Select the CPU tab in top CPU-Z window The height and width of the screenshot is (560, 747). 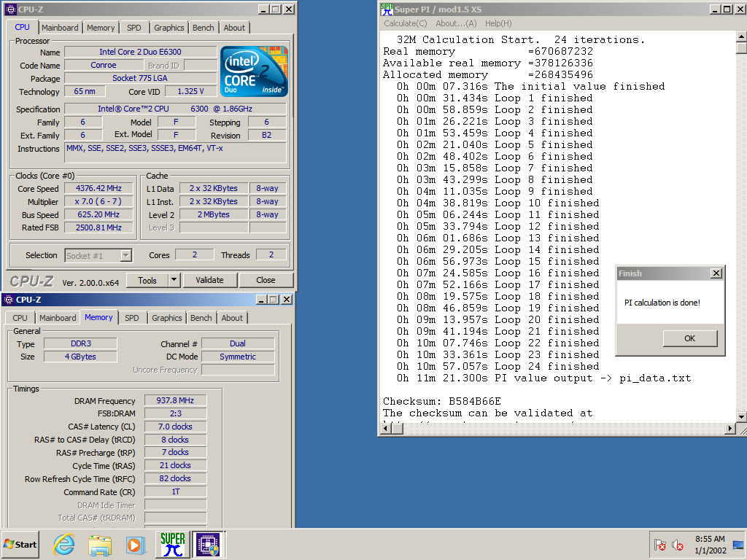23,27
